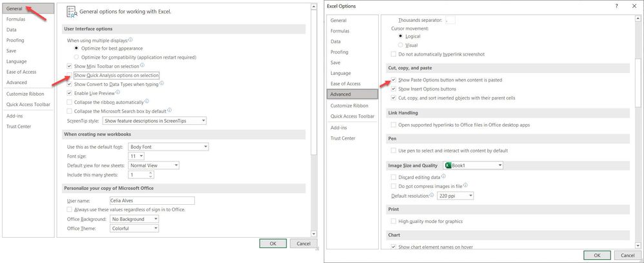Click info icon beside Collapse the ribbon automatically
644x263 pixels.
click(147, 101)
